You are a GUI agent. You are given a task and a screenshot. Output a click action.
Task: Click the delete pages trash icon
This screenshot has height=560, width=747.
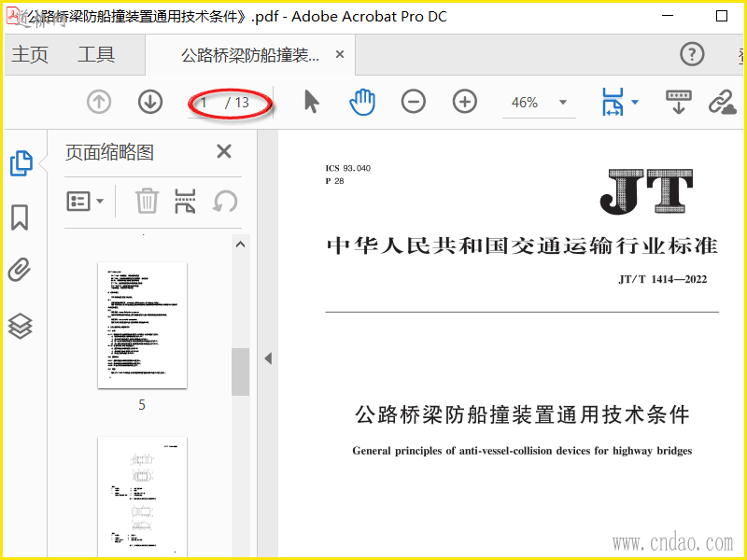[x=147, y=201]
